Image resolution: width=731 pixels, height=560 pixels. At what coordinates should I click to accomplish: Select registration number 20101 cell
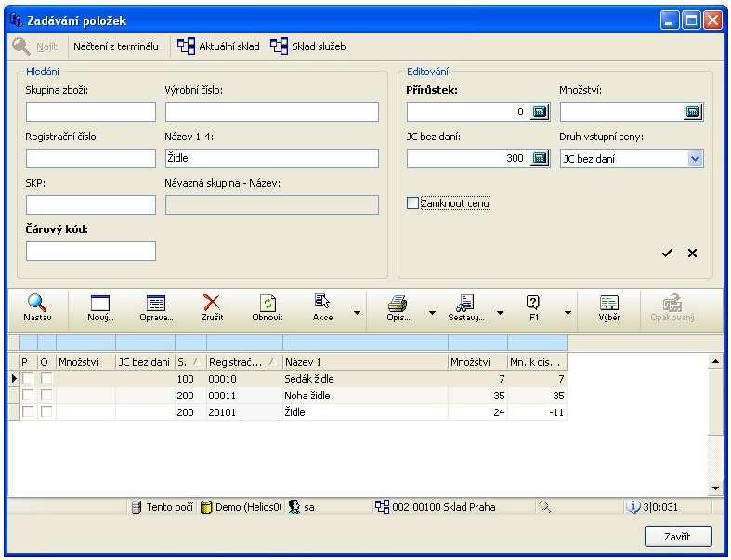click(244, 412)
